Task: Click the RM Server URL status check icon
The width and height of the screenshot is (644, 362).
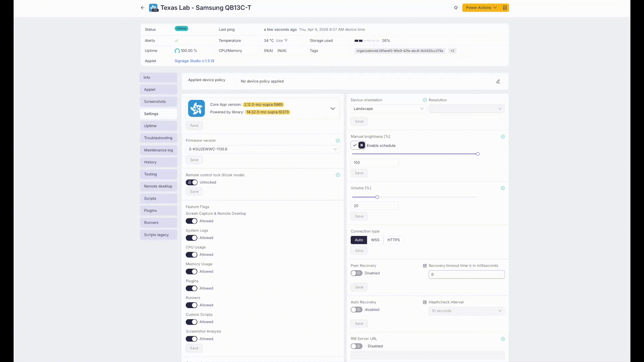Action: click(x=503, y=339)
